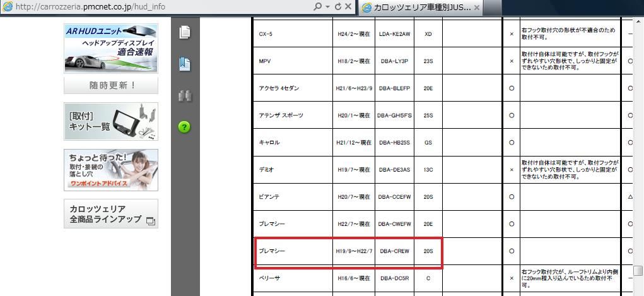Viewport: 644px width, 296px height.
Task: Click the 23S grade cell
Action: [x=428, y=61]
